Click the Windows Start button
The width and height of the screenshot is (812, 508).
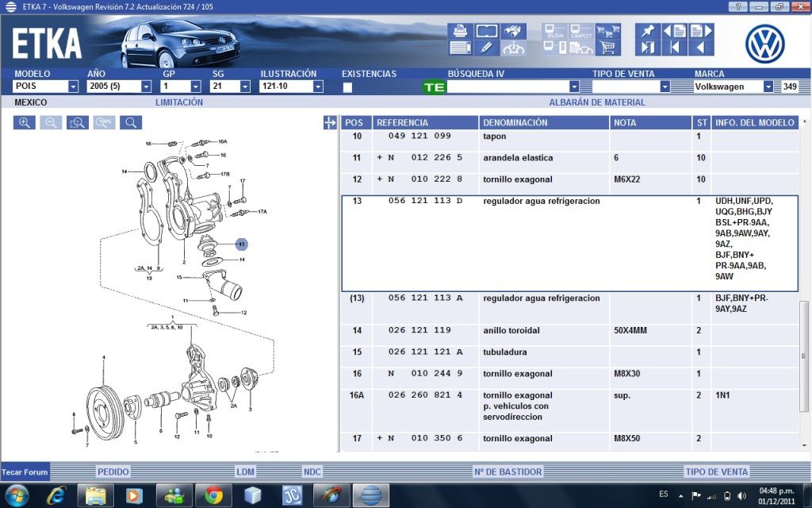[x=17, y=495]
